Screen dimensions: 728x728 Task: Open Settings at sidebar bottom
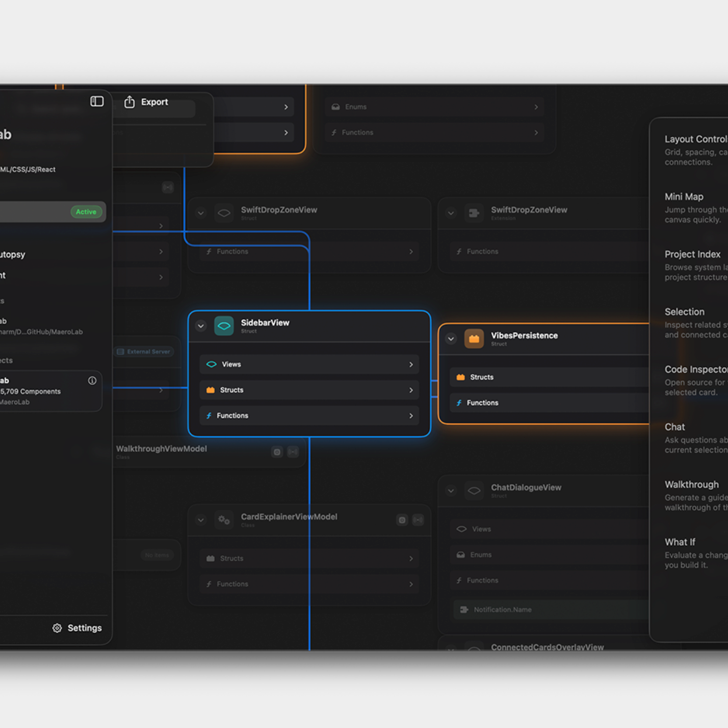[77, 628]
